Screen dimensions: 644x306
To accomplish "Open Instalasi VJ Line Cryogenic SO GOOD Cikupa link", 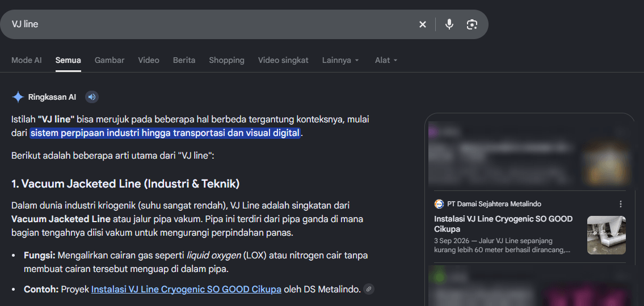I will pos(186,289).
